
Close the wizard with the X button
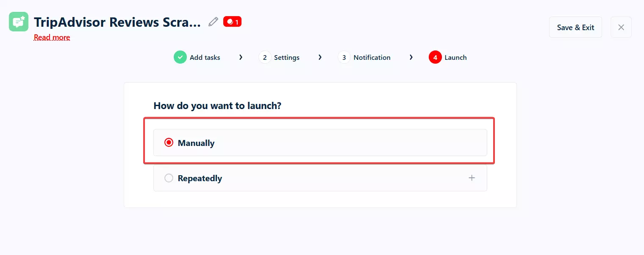click(621, 27)
